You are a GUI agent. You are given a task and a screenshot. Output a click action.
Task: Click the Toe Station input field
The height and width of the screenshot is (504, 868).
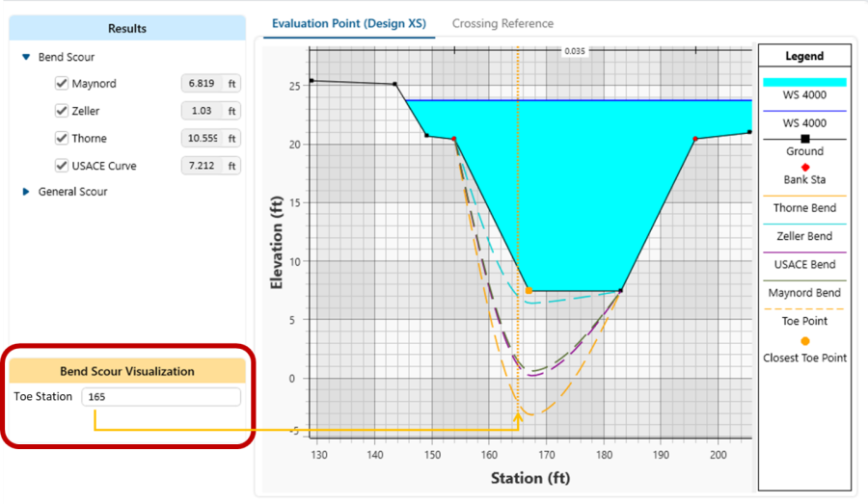[161, 397]
